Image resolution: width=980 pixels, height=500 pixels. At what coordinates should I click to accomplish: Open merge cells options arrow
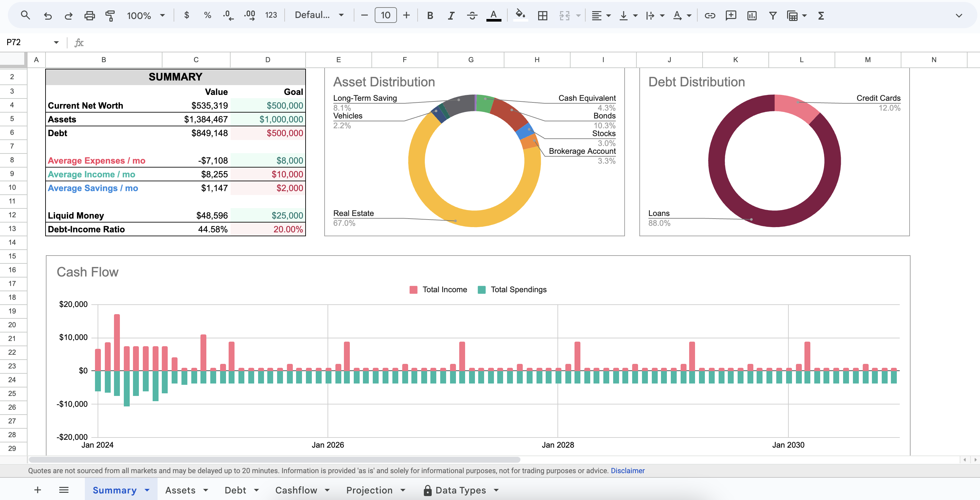pos(578,16)
